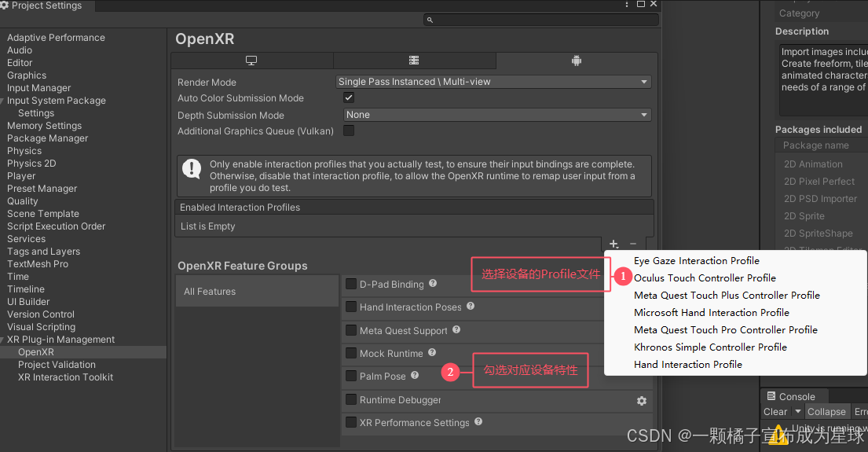This screenshot has width=868, height=452.
Task: Check the Meta Quest Support feature
Action: (351, 330)
